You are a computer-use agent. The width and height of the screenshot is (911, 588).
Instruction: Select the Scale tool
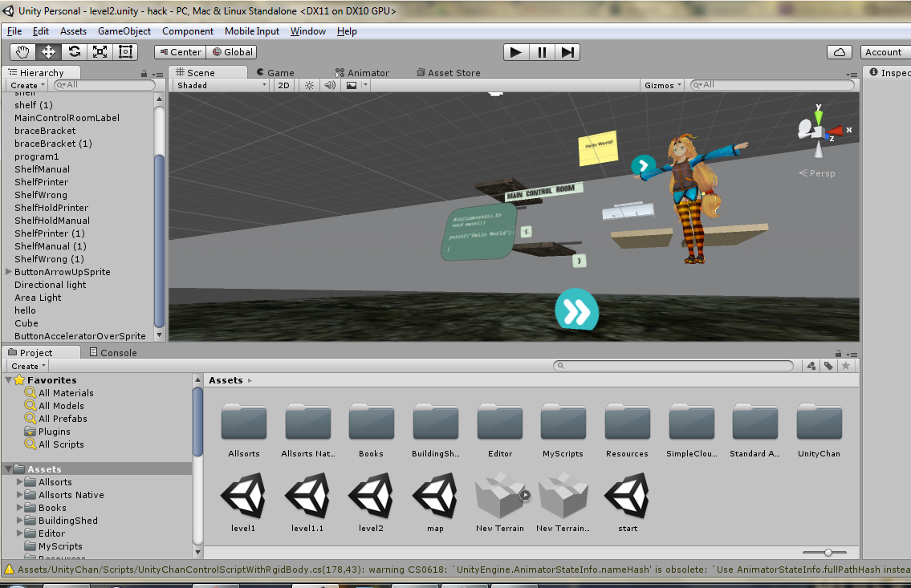[100, 51]
